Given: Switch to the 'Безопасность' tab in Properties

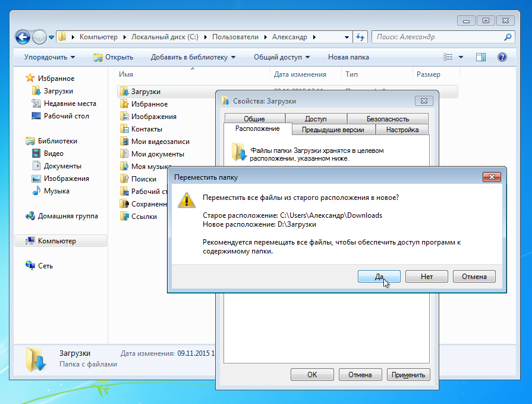Looking at the screenshot, I should [x=388, y=119].
